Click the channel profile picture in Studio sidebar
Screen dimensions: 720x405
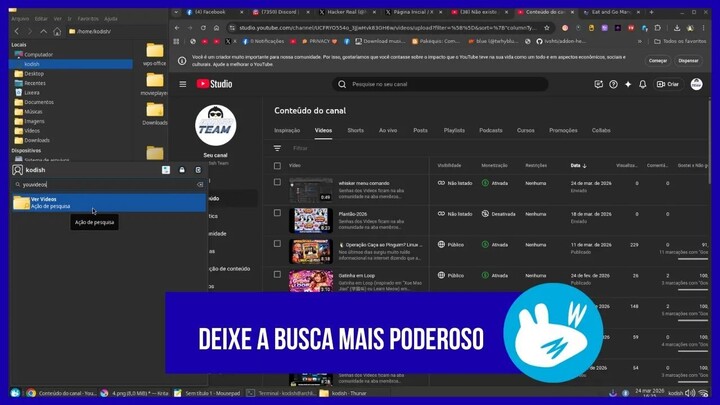pyautogui.click(x=215, y=125)
